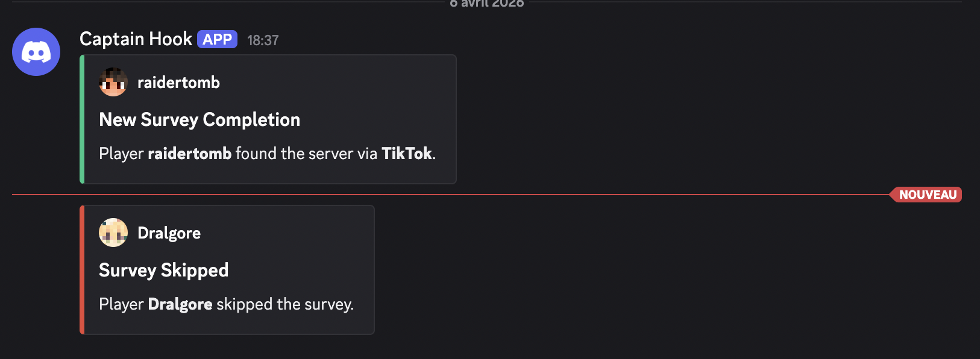This screenshot has height=359, width=980.
Task: Click the Survey Skipped embed title
Action: [164, 270]
